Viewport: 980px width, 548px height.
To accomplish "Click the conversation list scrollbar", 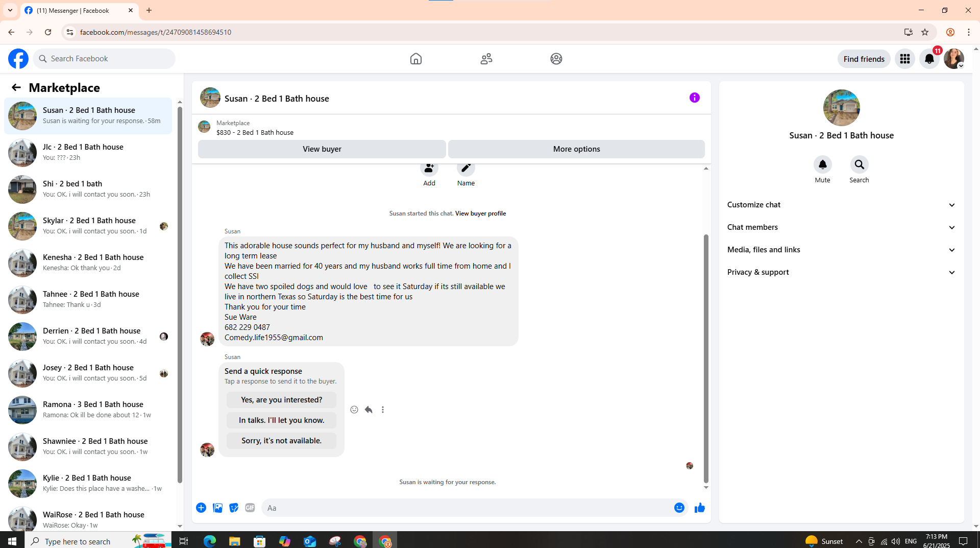I will click(180, 294).
